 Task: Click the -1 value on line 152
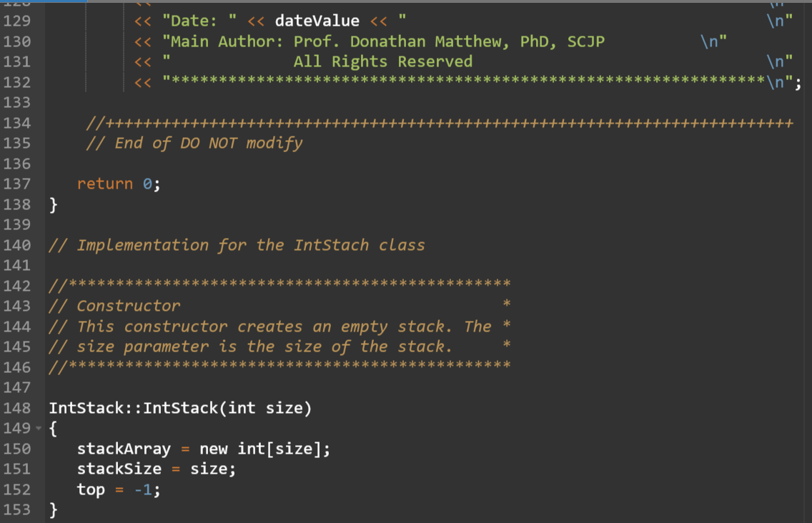click(142, 489)
